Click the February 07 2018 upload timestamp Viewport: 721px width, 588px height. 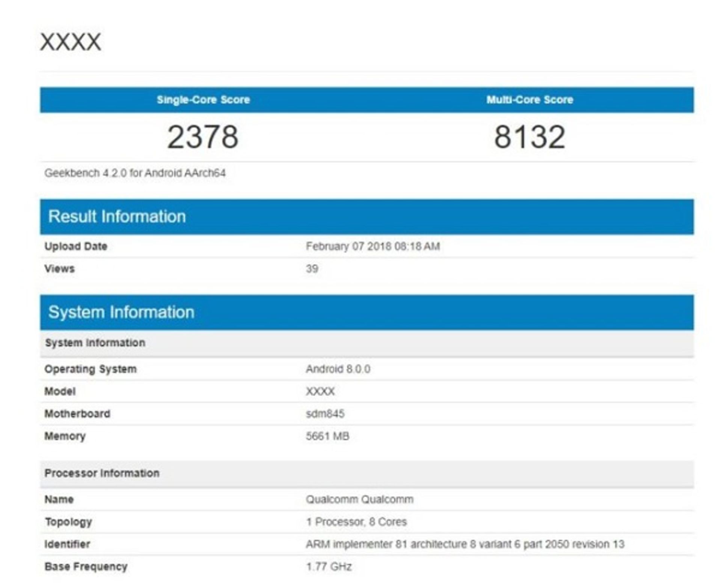pos(373,245)
